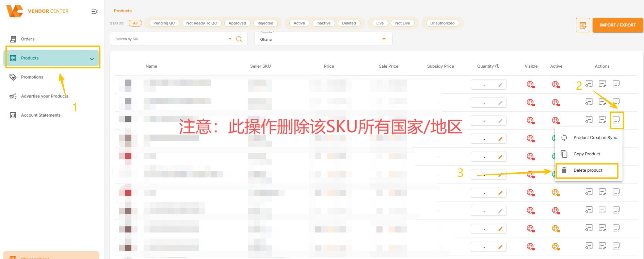The image size is (644, 259).
Task: Open the Countries dropdown showing Ghana
Action: [x=384, y=39]
